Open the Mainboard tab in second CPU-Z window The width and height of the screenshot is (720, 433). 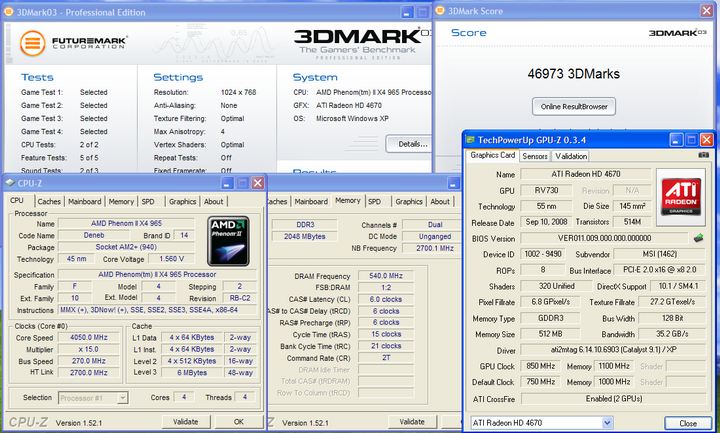point(311,201)
